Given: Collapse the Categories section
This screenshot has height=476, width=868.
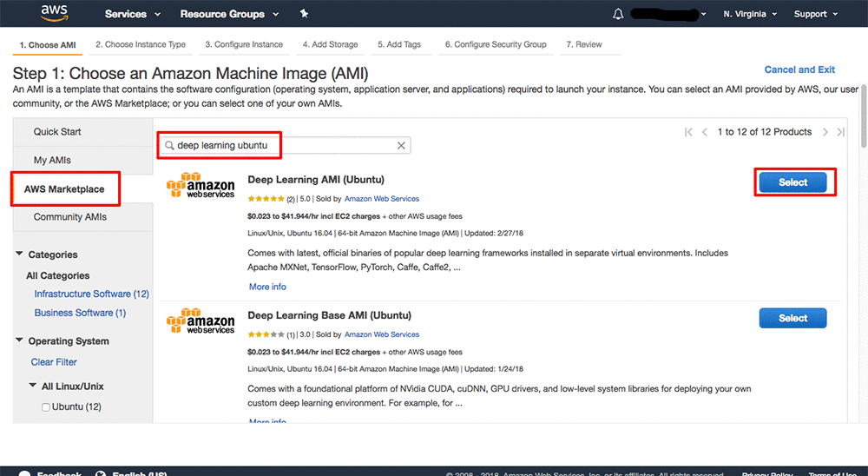Looking at the screenshot, I should point(19,254).
